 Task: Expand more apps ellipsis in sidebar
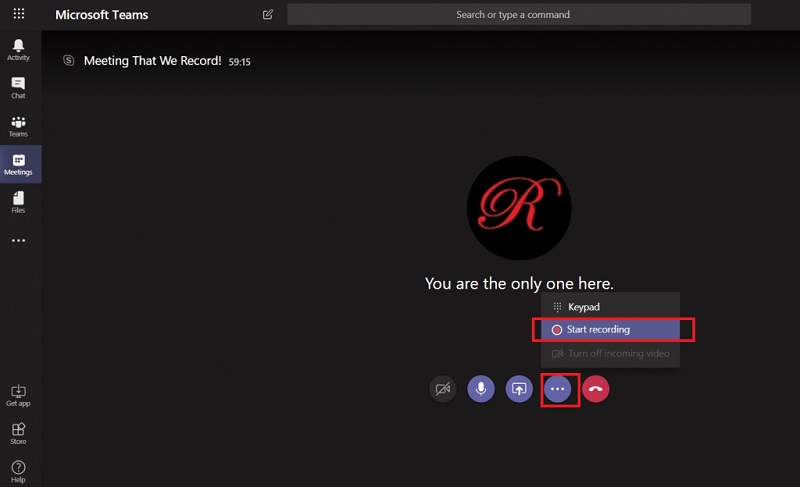(x=18, y=241)
